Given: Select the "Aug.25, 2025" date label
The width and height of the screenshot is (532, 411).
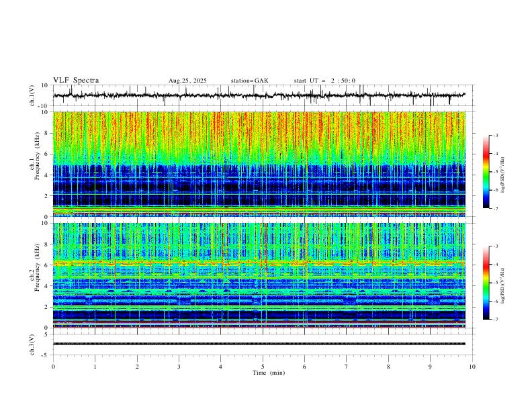Looking at the screenshot, I should [187, 81].
